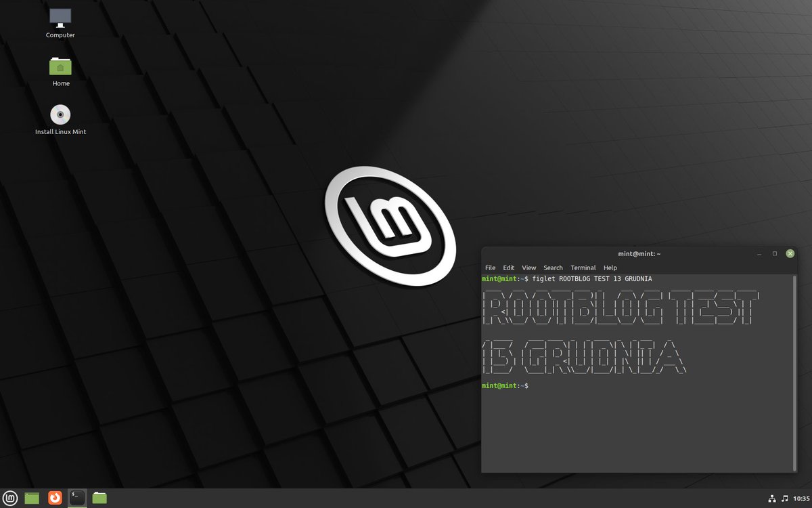Open the sound applet tray icon
812x508 pixels.
click(x=784, y=499)
